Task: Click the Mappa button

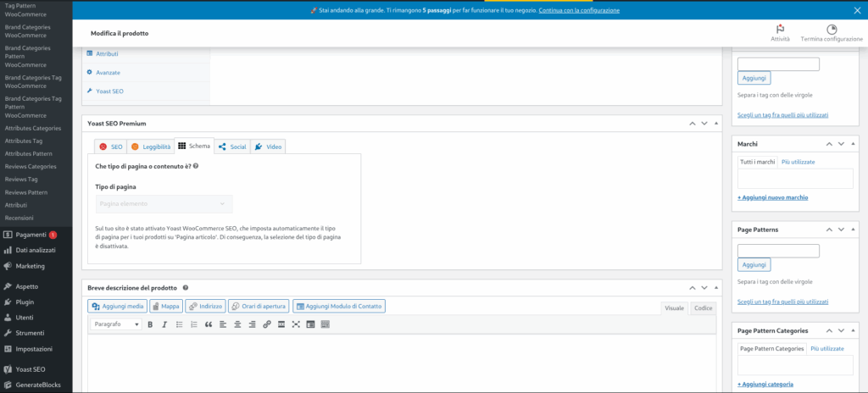Action: click(165, 306)
